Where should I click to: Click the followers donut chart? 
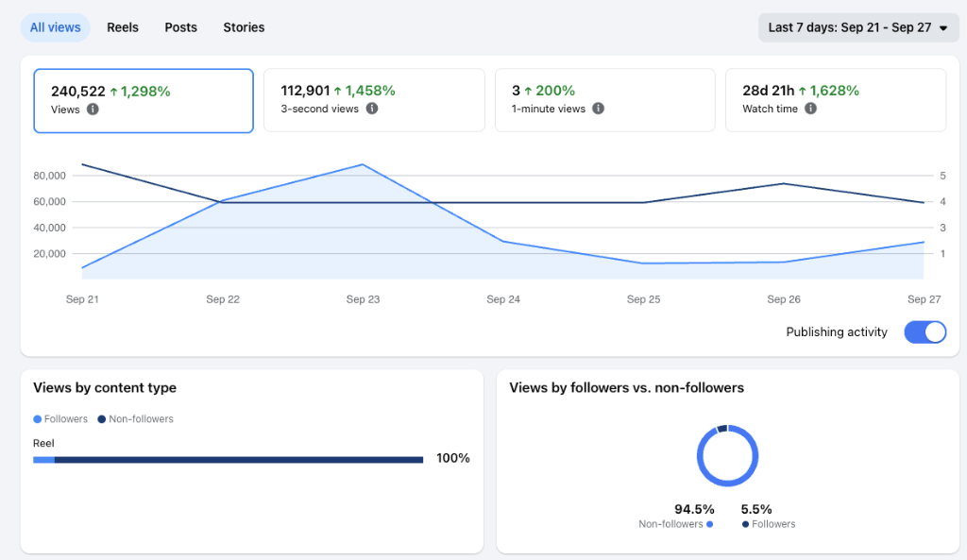tap(728, 456)
